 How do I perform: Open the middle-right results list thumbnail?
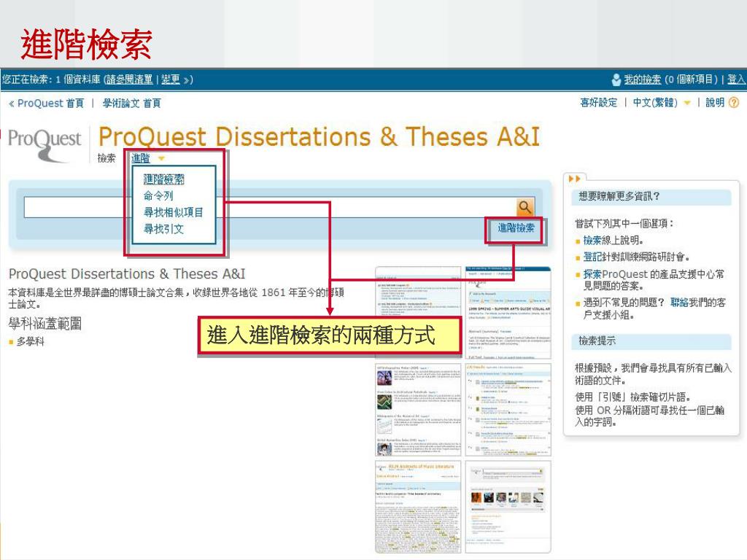[508, 410]
